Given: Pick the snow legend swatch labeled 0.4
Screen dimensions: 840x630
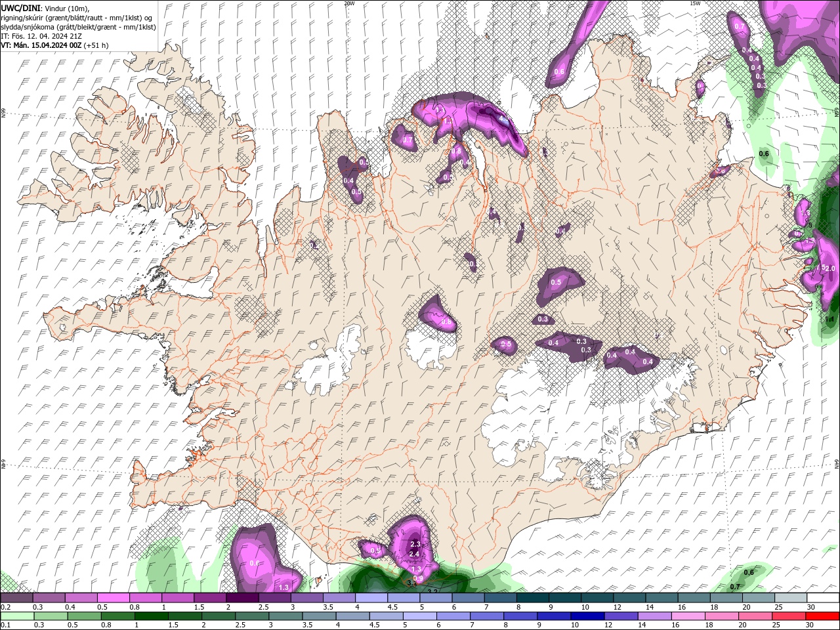Looking at the screenshot, I should pyautogui.click(x=81, y=598).
